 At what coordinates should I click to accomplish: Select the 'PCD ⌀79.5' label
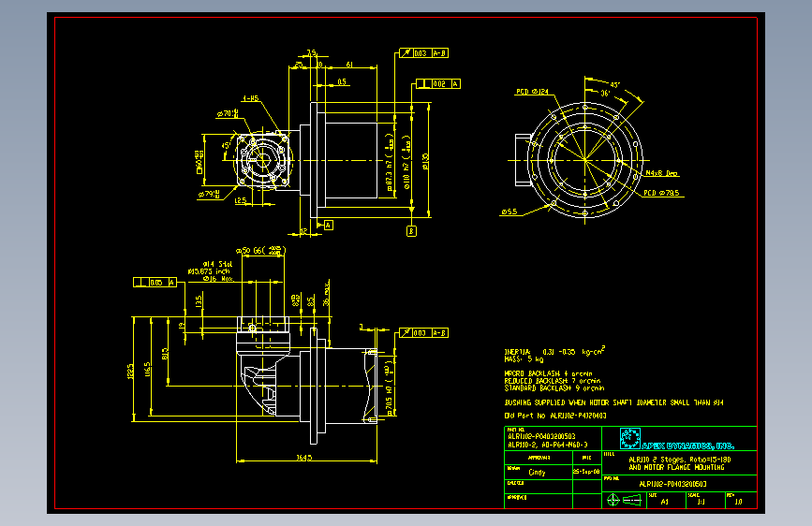coord(661,193)
